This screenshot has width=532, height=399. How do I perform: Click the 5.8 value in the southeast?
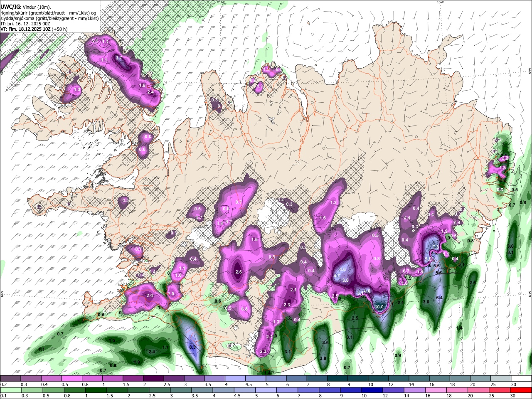(428, 259)
